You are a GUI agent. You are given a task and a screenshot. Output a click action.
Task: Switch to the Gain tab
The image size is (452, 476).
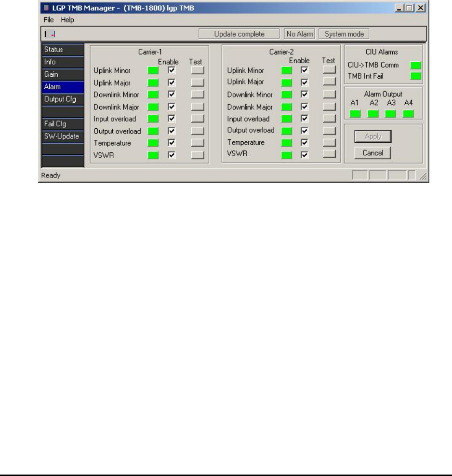[x=63, y=74]
